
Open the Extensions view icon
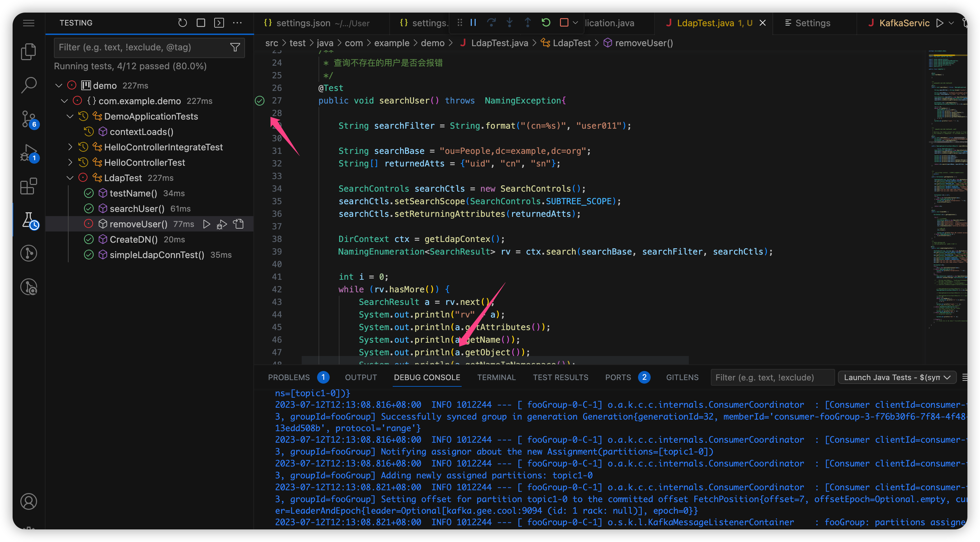pos(29,186)
